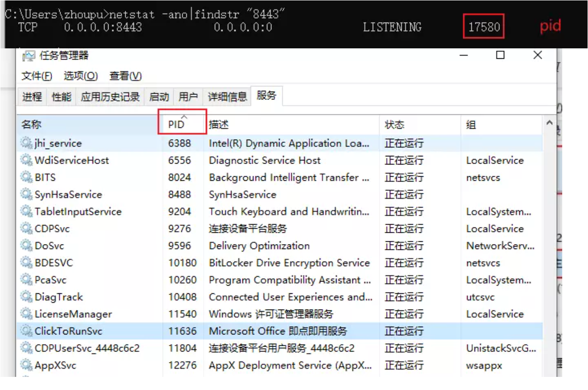
Task: Click the gear icon next to DoSvc
Action: [x=27, y=246]
